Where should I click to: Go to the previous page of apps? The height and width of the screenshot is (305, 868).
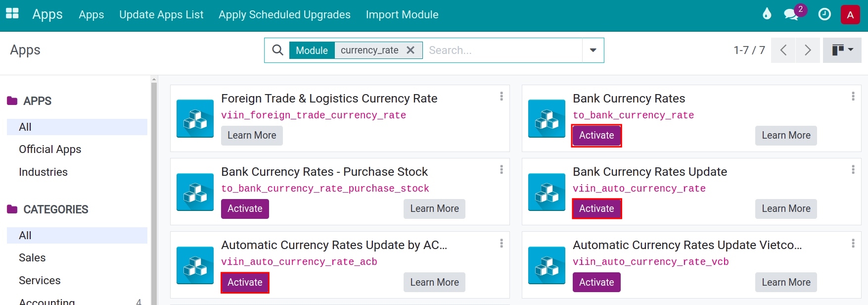(783, 50)
